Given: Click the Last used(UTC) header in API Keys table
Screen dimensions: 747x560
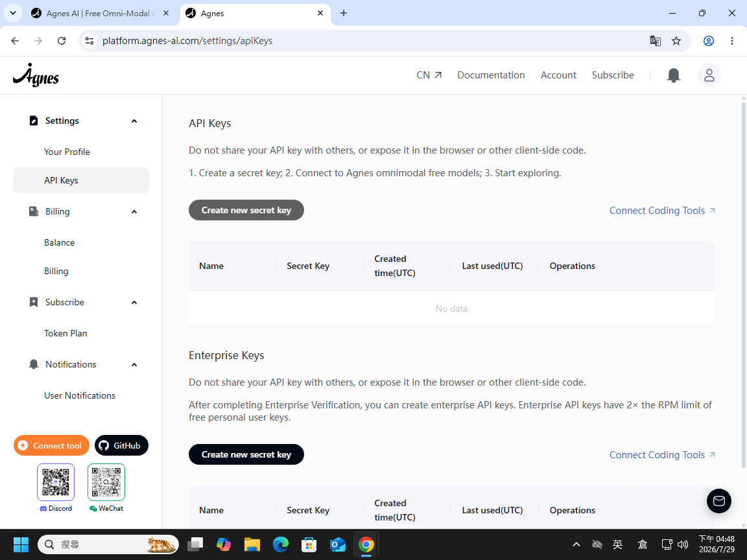Looking at the screenshot, I should (492, 266).
